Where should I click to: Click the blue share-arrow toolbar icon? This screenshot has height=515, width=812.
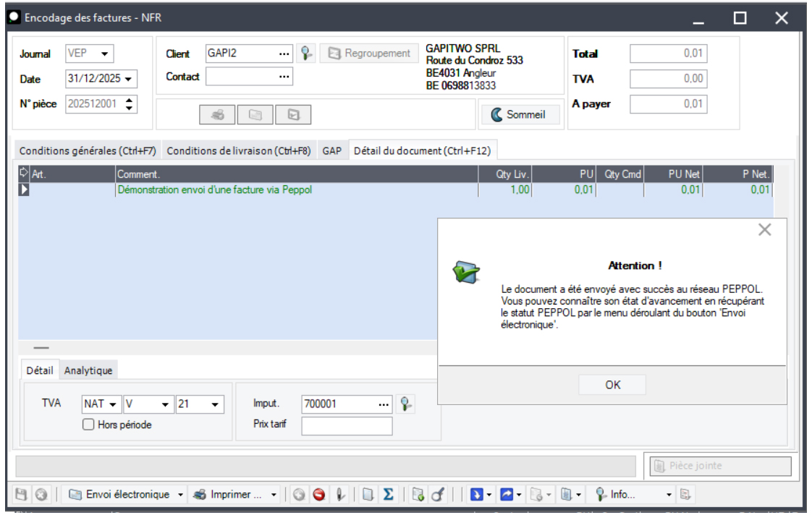tap(507, 495)
